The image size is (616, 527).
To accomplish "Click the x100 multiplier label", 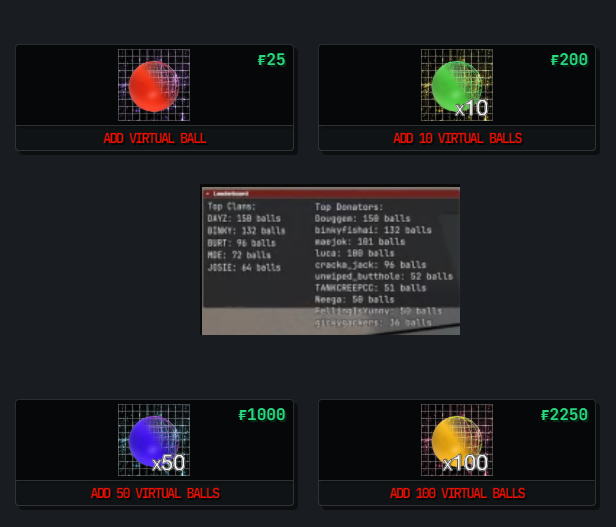I will [x=465, y=463].
